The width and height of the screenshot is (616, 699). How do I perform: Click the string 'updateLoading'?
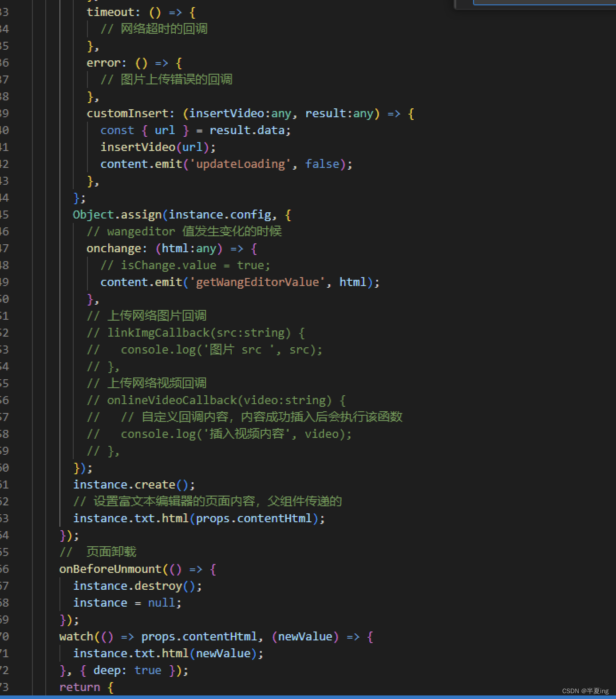pyautogui.click(x=240, y=164)
